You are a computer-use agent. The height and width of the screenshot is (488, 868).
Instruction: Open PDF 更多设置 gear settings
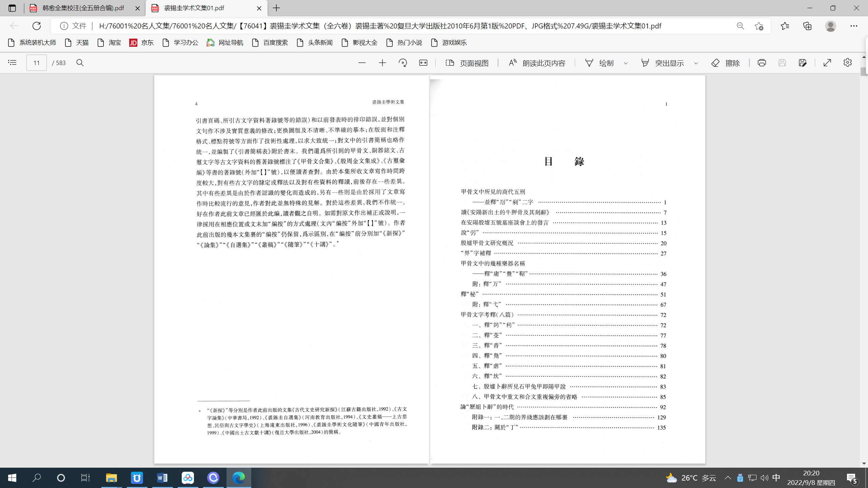coord(848,62)
